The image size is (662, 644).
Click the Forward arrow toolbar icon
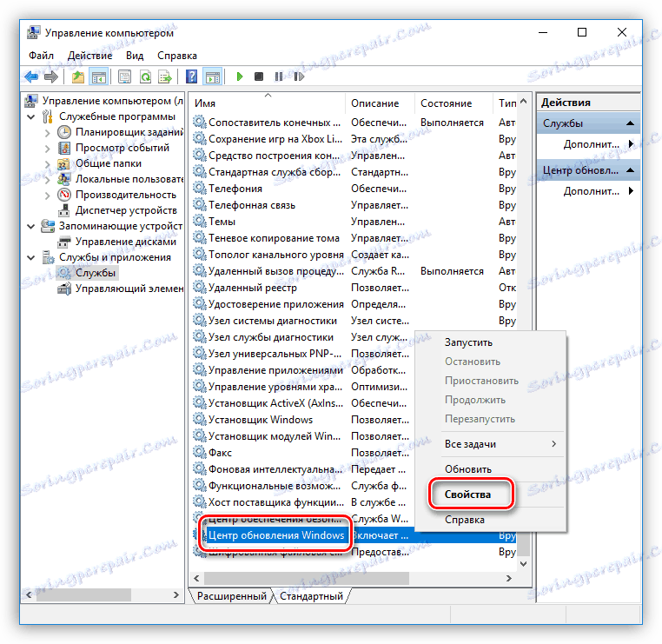tap(51, 76)
